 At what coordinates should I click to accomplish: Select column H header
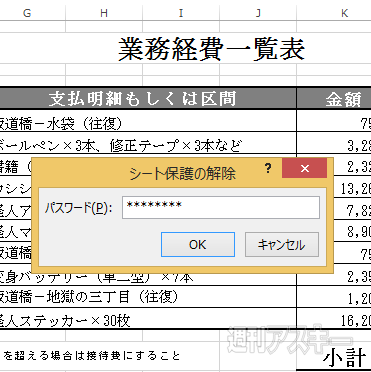point(104,13)
